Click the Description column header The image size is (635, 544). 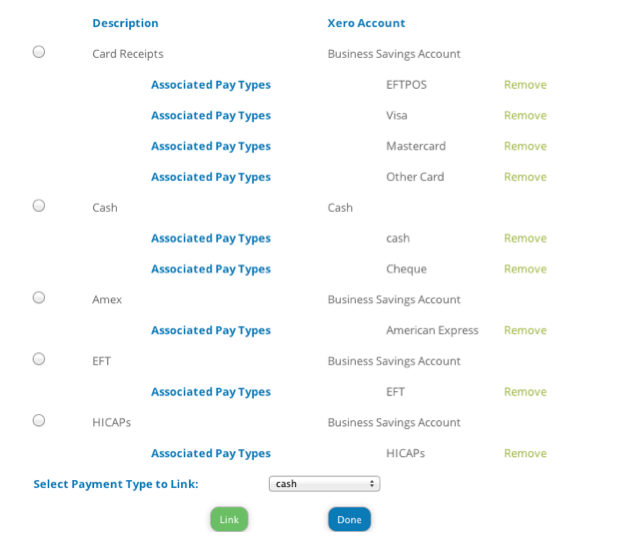(x=126, y=23)
